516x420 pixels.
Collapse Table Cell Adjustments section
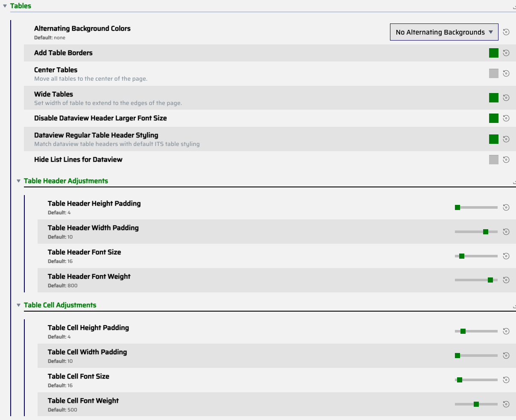pyautogui.click(x=19, y=305)
